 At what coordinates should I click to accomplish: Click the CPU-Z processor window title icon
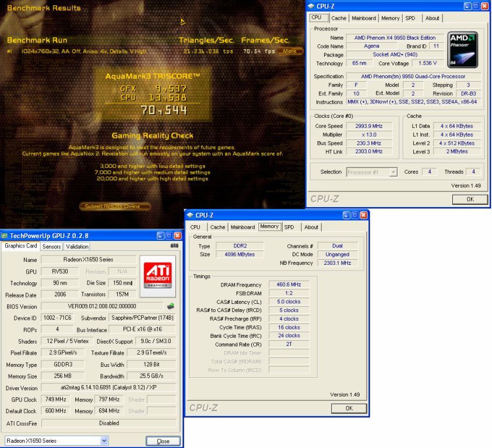pyautogui.click(x=311, y=6)
